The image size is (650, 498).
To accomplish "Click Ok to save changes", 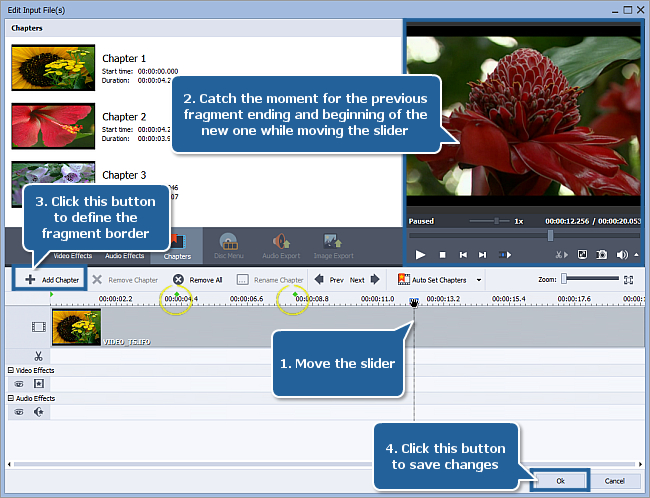I will tap(560, 481).
